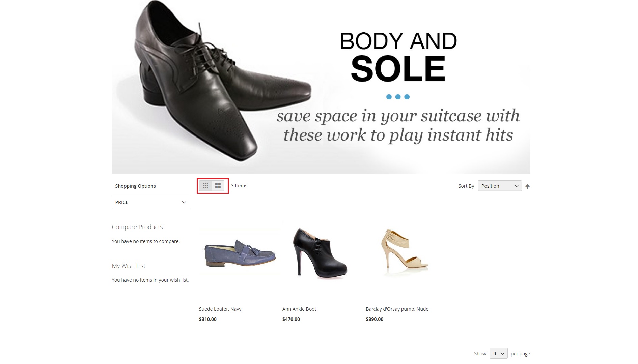
Task: Click the leftmost blue dot in banner
Action: pyautogui.click(x=389, y=97)
